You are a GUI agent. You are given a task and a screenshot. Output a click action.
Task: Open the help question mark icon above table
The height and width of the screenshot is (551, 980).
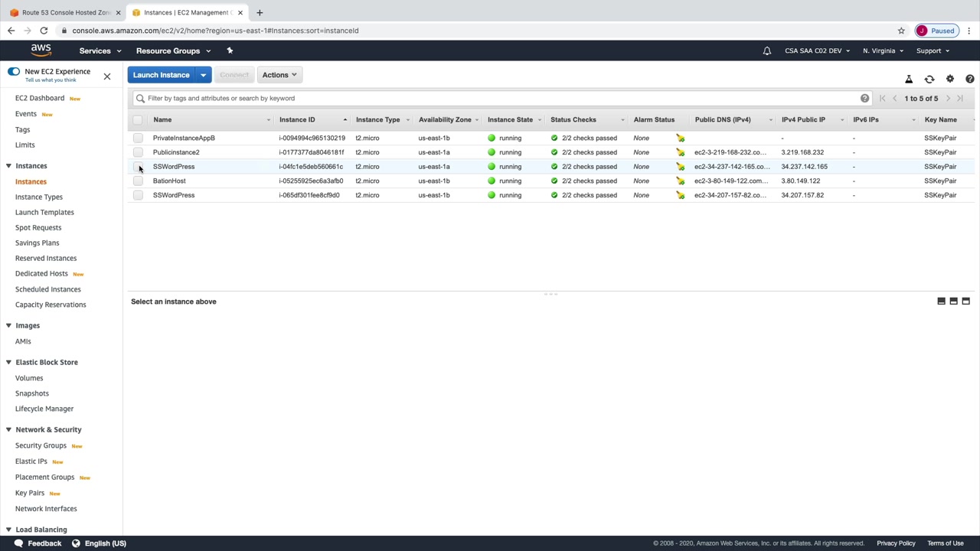point(970,79)
